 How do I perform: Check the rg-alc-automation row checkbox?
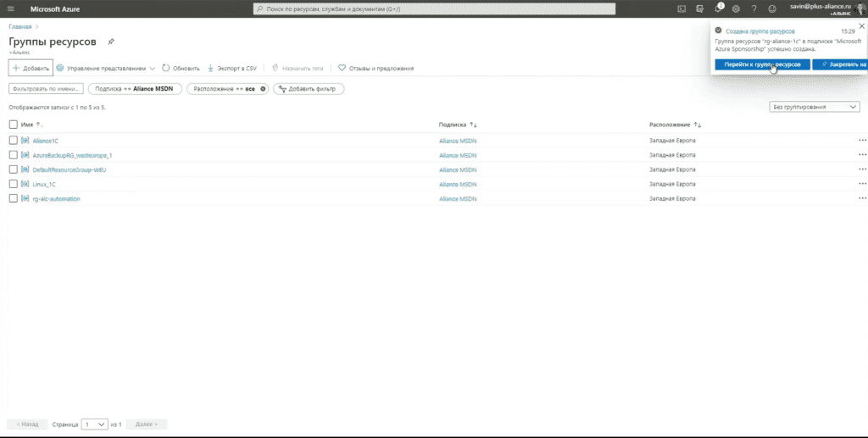(x=14, y=198)
